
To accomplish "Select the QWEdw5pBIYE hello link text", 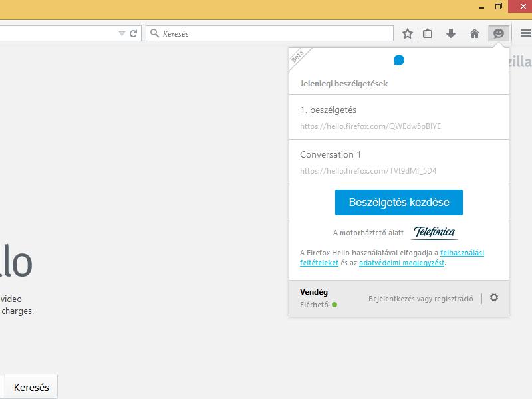I will pyautogui.click(x=370, y=126).
